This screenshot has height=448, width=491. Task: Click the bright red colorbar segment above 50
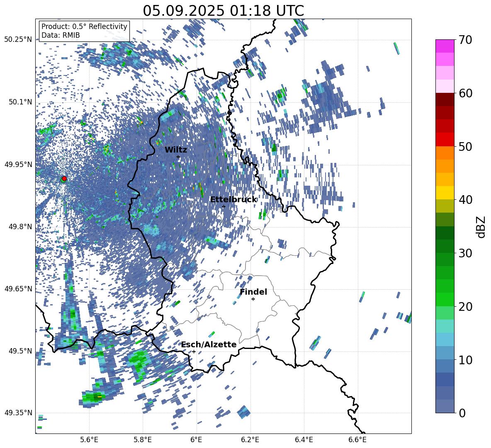click(445, 140)
